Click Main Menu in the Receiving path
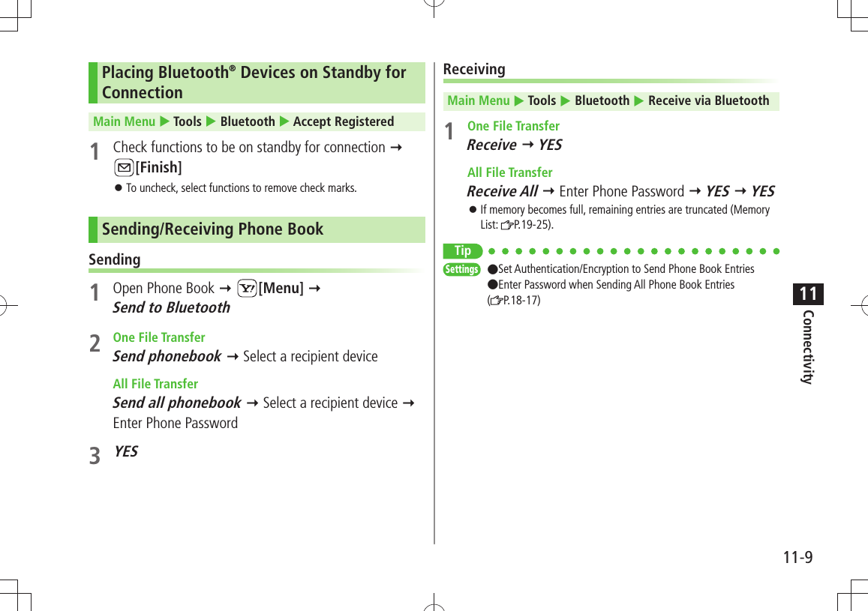This screenshot has height=611, width=868. coord(479,100)
